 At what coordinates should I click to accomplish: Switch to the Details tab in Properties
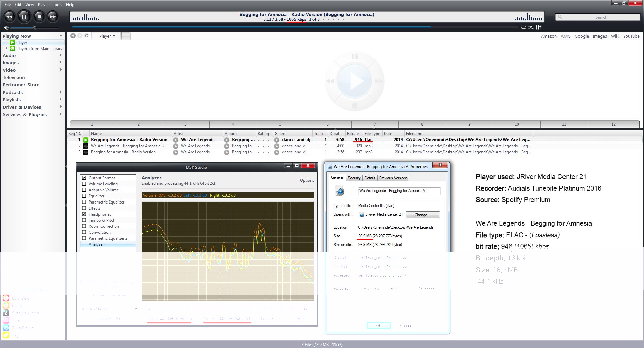pos(370,178)
